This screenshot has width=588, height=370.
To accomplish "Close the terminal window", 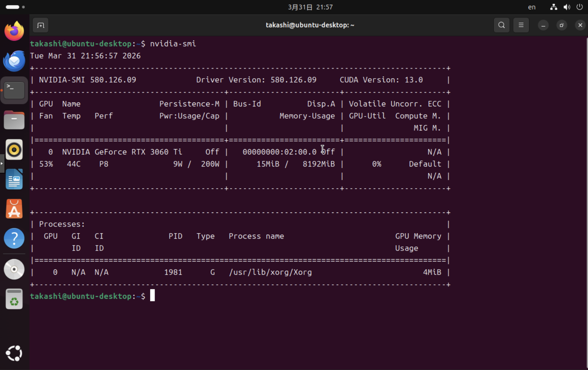I will [x=580, y=25].
